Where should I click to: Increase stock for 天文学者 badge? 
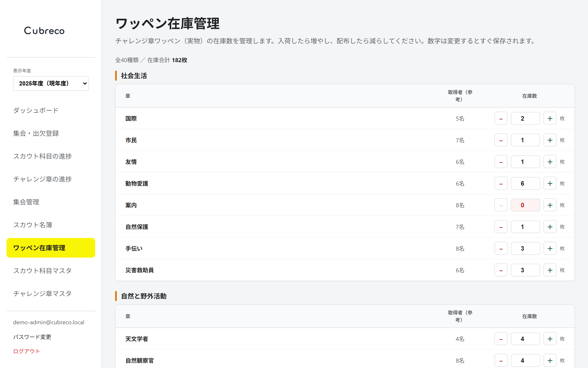(550, 339)
